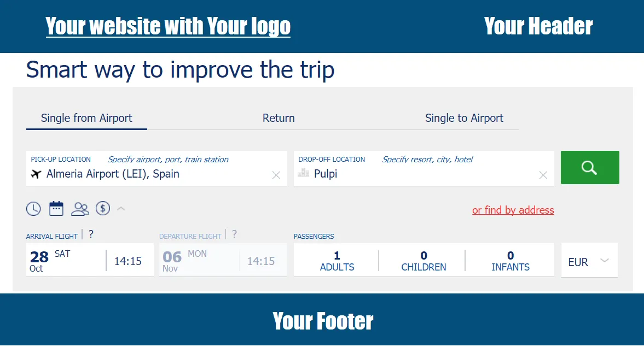Switch to the Return tab
Viewport: 644px width, 347px height.
[x=279, y=118]
